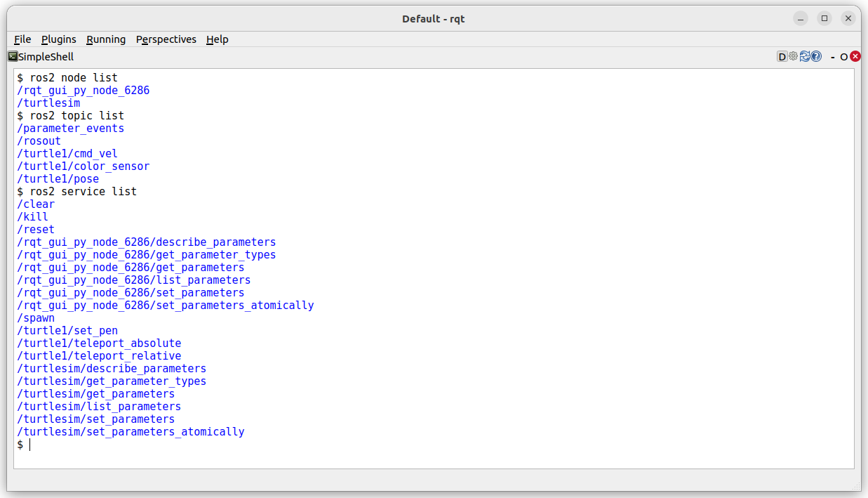
Task: Open the plugin help question-mark icon
Action: tap(816, 57)
